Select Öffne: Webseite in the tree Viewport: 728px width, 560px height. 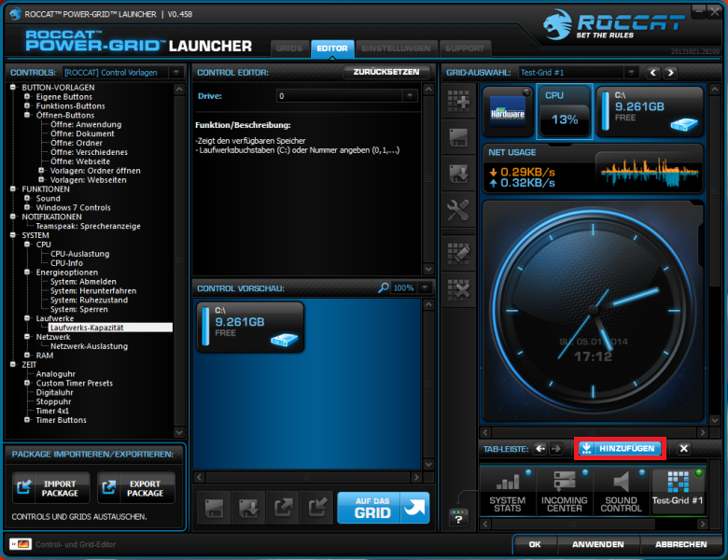point(80,161)
